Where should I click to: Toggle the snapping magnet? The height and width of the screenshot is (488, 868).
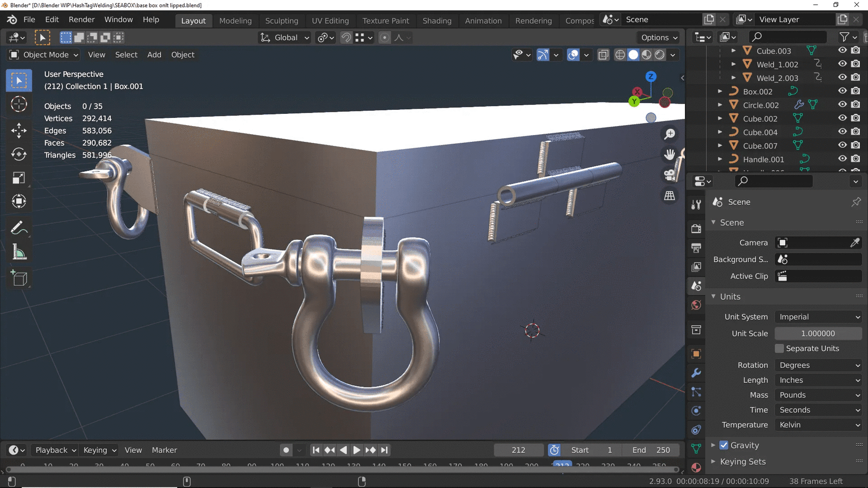tap(346, 38)
